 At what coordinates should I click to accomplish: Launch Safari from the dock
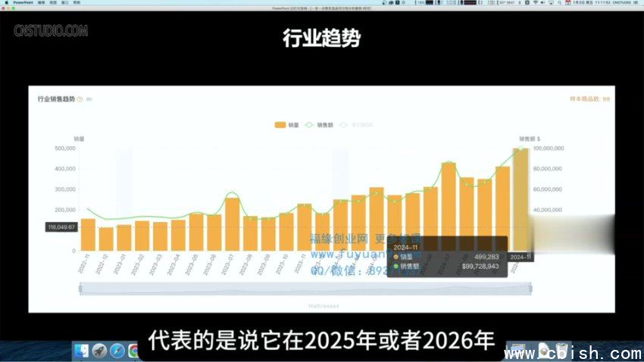117,351
